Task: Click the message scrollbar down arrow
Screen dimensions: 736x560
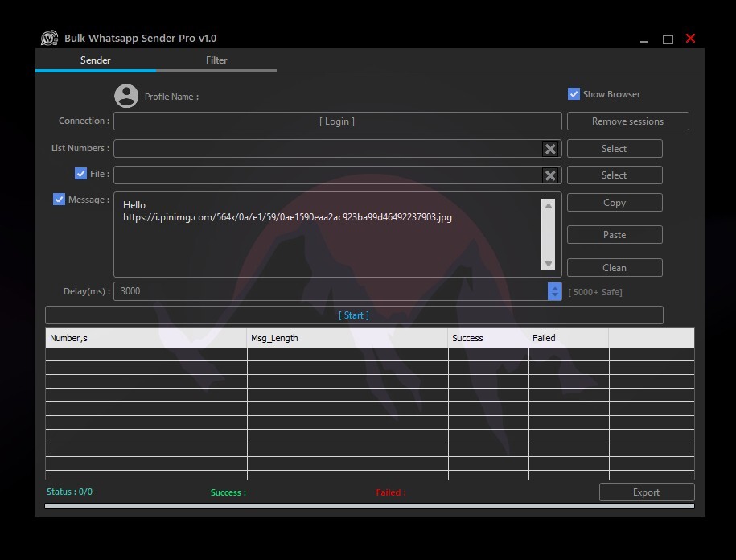Action: click(x=548, y=264)
